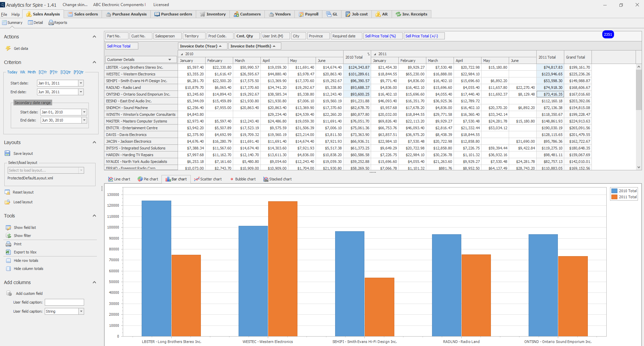Toggle Hide row totals checkbox
Viewport: 644px width, 346px height.
pos(8,261)
